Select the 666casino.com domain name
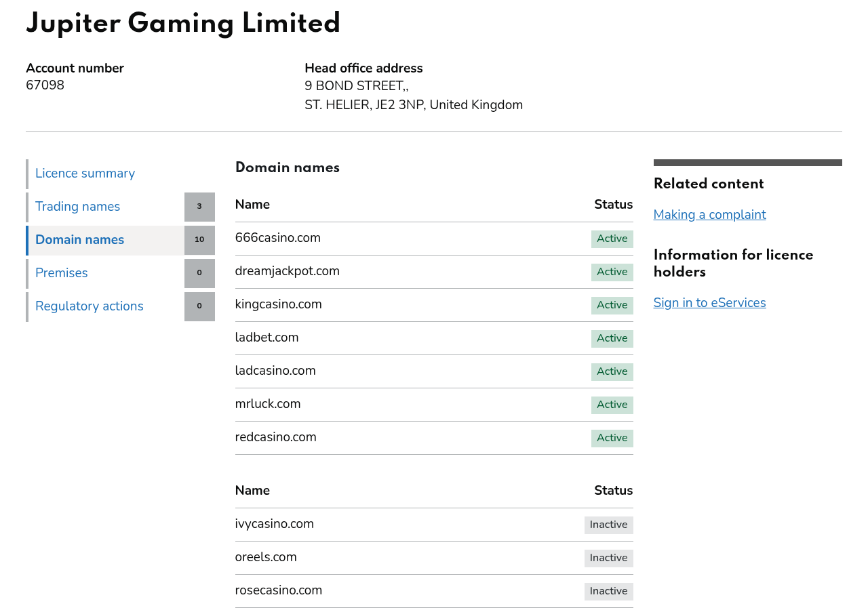 pyautogui.click(x=278, y=238)
